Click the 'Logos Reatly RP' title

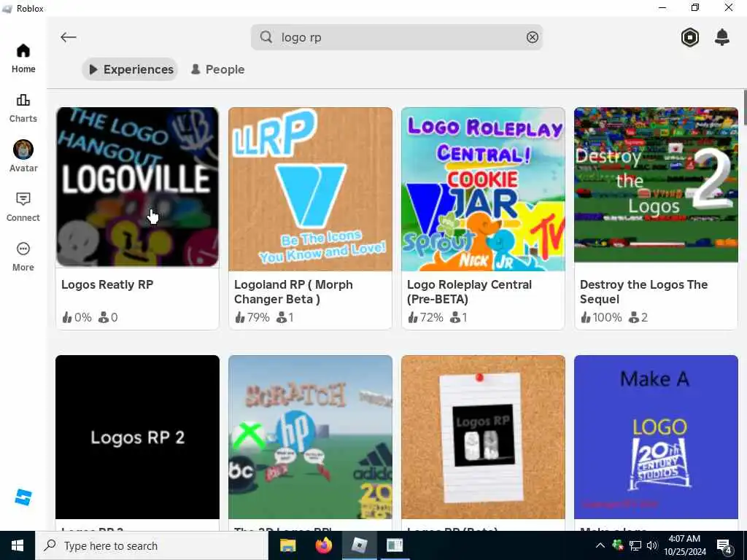[107, 285]
